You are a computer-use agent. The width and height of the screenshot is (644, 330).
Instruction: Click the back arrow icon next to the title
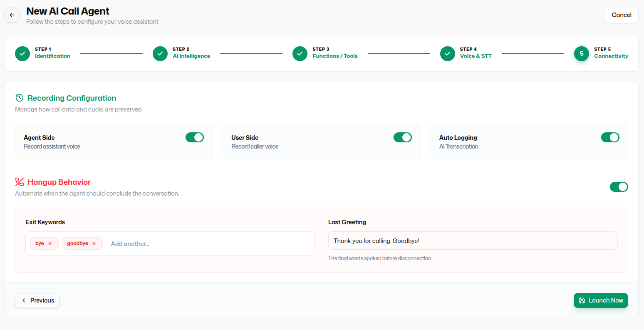coord(12,15)
